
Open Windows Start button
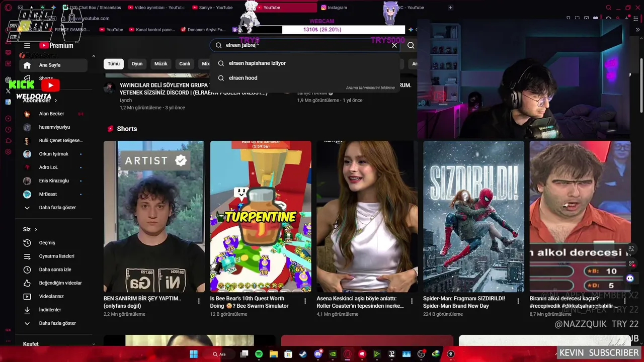click(x=194, y=354)
